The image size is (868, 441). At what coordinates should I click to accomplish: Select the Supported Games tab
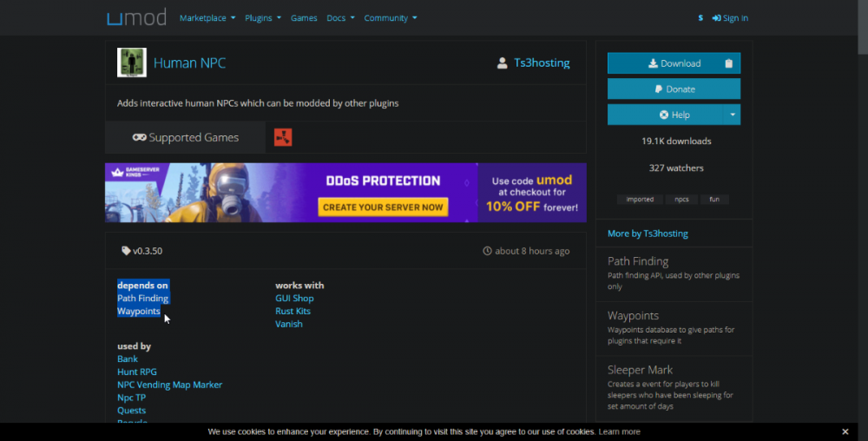tap(186, 137)
